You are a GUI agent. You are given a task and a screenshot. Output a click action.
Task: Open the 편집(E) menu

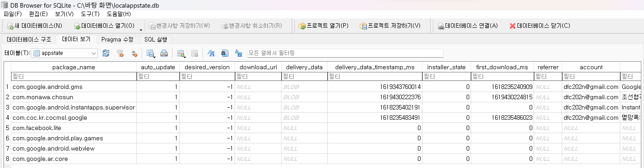click(38, 14)
